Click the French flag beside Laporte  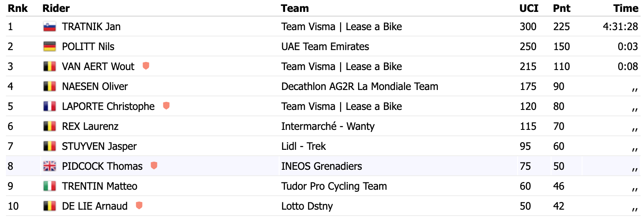tap(50, 106)
